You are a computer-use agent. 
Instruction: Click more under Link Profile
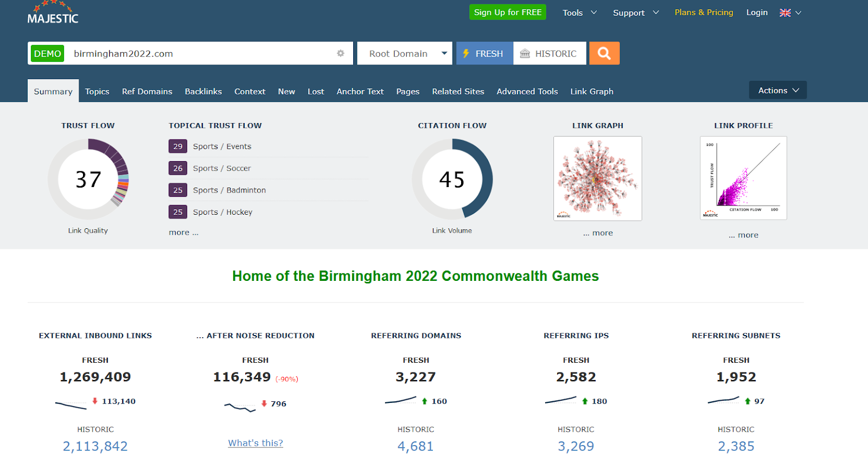[743, 235]
